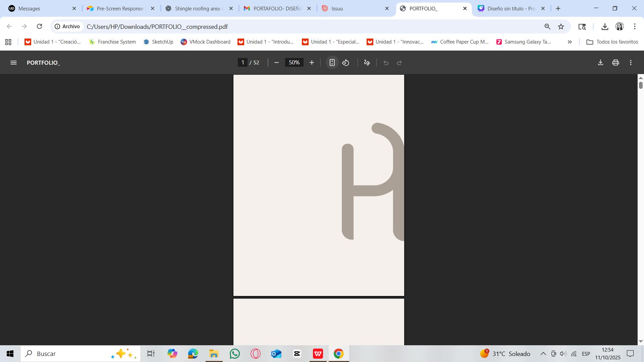Zoom in the PDF with plus button
This screenshot has width=644, height=362.
point(312,63)
